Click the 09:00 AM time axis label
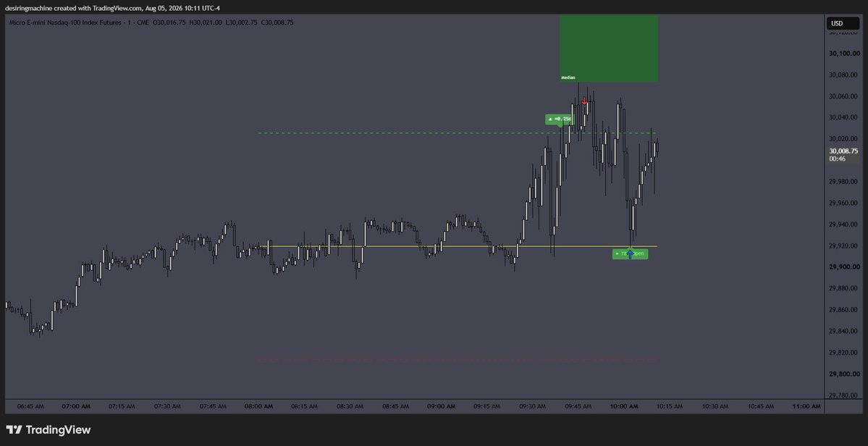Viewport: 868px width, 446px height. point(441,406)
